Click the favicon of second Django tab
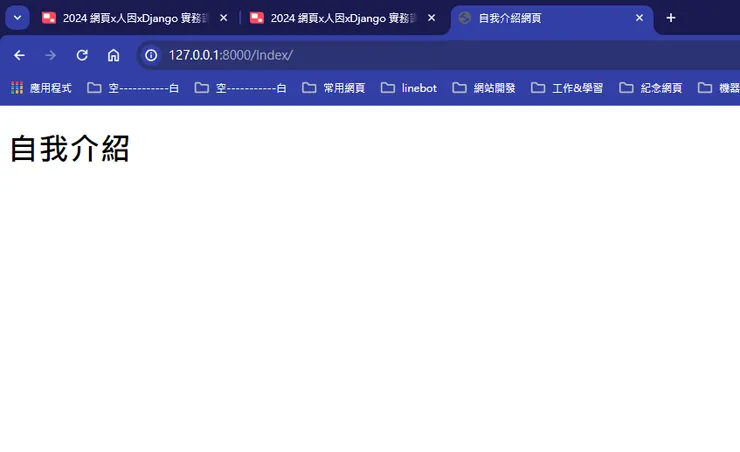 tap(257, 18)
